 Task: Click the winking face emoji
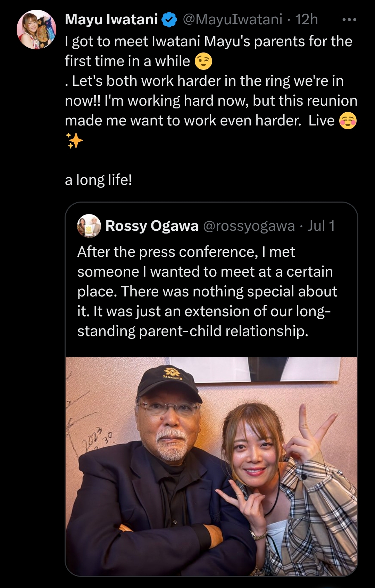pos(203,62)
